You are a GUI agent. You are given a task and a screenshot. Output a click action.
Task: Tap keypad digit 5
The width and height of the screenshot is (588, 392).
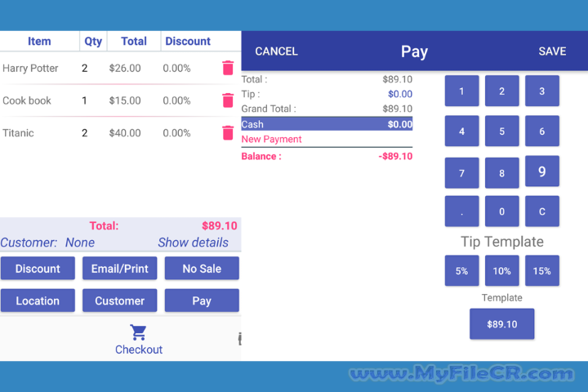pyautogui.click(x=501, y=131)
